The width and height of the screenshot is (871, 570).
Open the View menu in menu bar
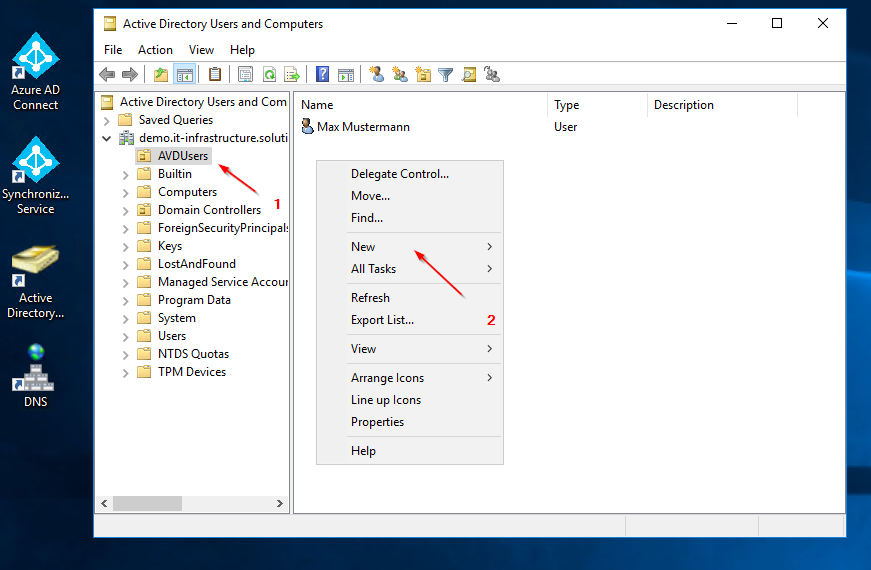click(x=201, y=49)
